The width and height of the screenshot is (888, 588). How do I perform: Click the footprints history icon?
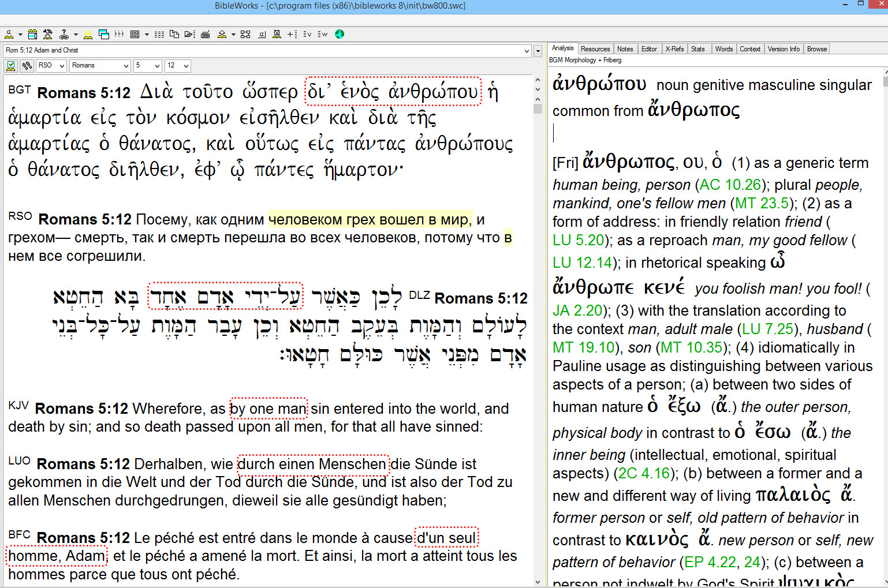tap(27, 66)
